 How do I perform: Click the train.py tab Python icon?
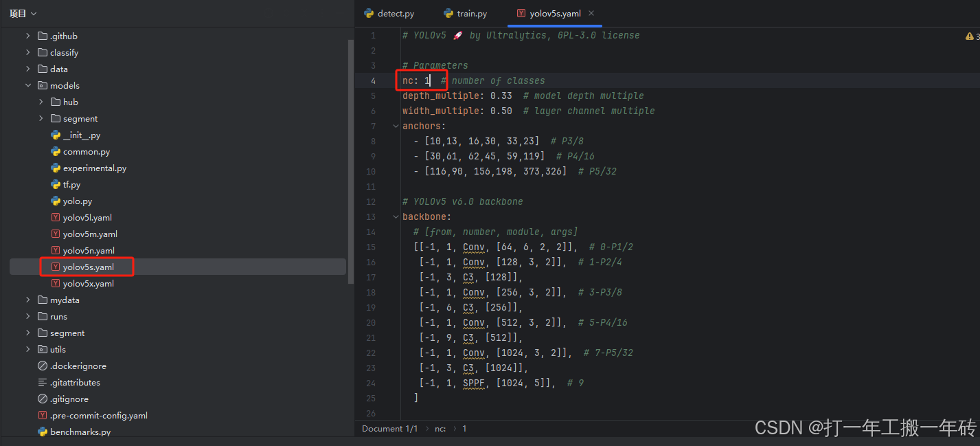coord(448,13)
